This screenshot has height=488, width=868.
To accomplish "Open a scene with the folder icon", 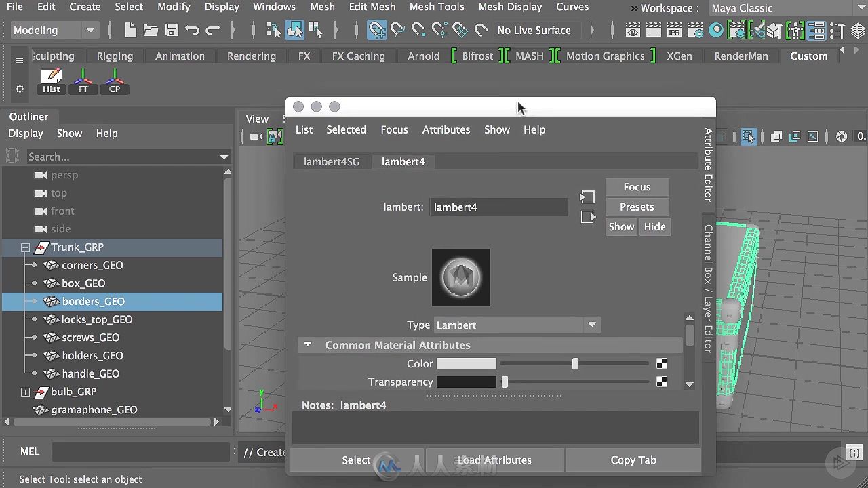I will point(151,30).
